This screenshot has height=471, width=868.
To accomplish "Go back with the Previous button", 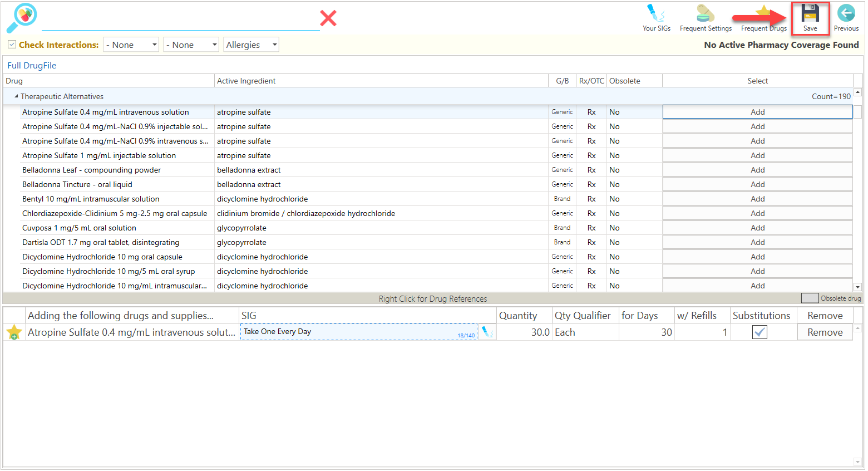I will pyautogui.click(x=846, y=18).
